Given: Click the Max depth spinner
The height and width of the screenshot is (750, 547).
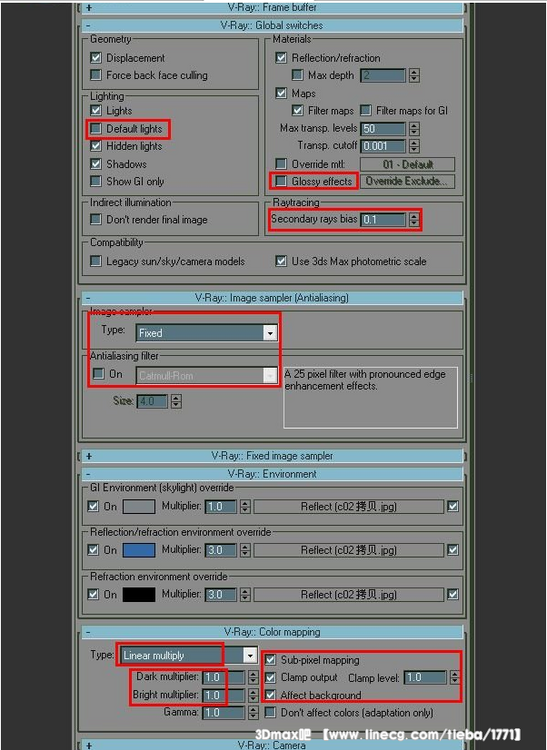Looking at the screenshot, I should coord(415,75).
